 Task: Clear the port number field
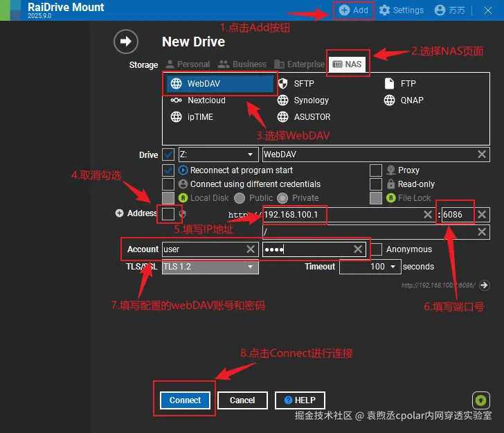tap(482, 215)
